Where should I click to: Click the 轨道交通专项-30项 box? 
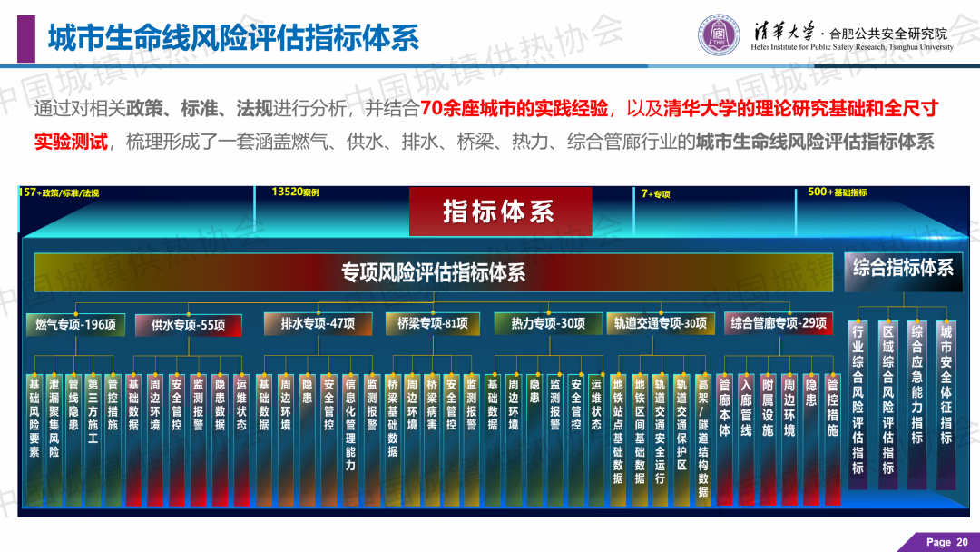pos(659,323)
